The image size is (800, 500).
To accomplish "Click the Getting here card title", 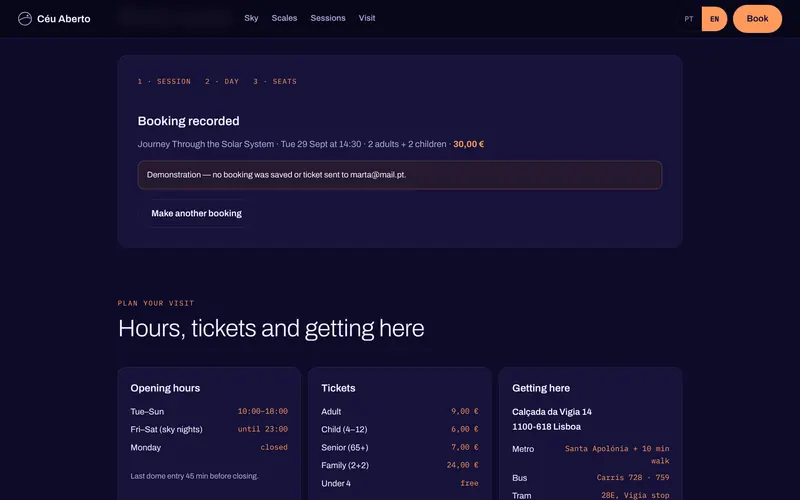I will [x=541, y=388].
